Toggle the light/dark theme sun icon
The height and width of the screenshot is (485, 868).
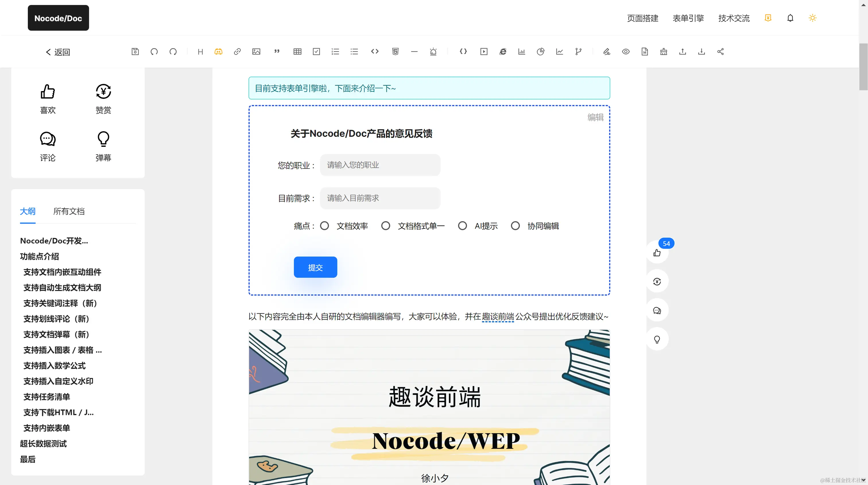point(812,18)
